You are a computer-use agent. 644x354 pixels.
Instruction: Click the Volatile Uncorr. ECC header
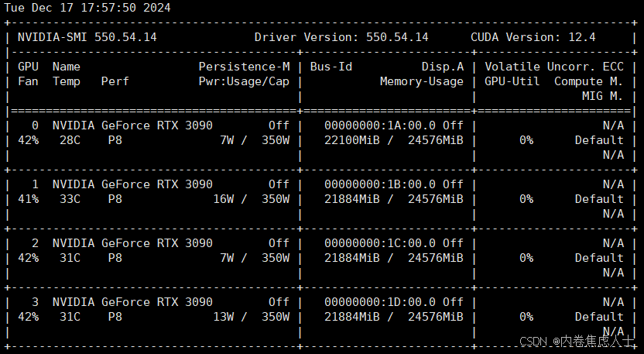click(554, 67)
